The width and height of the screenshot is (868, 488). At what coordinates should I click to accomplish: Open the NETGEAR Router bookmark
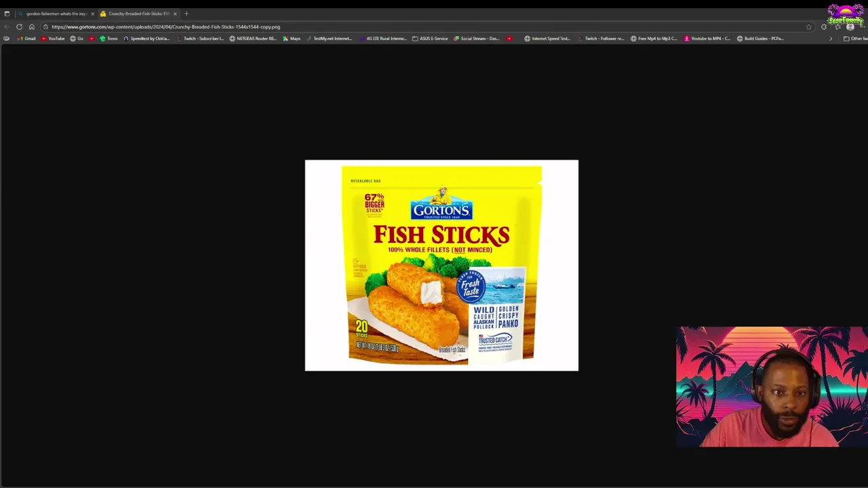252,39
